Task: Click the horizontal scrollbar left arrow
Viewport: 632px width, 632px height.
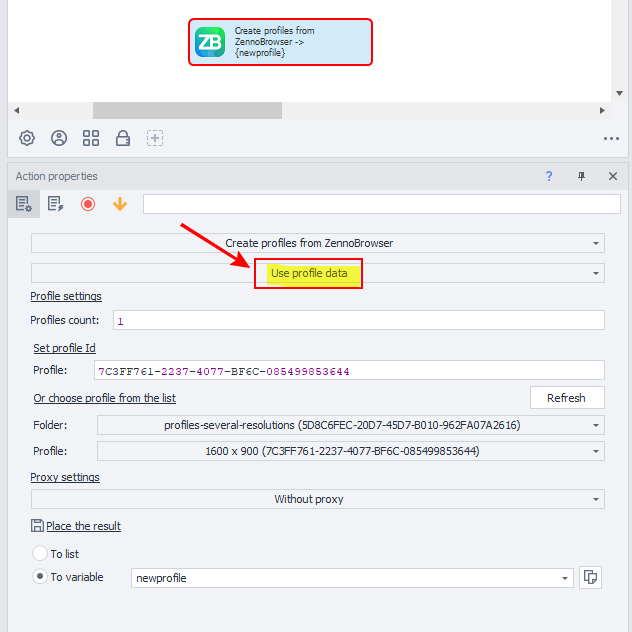Action: click(17, 110)
